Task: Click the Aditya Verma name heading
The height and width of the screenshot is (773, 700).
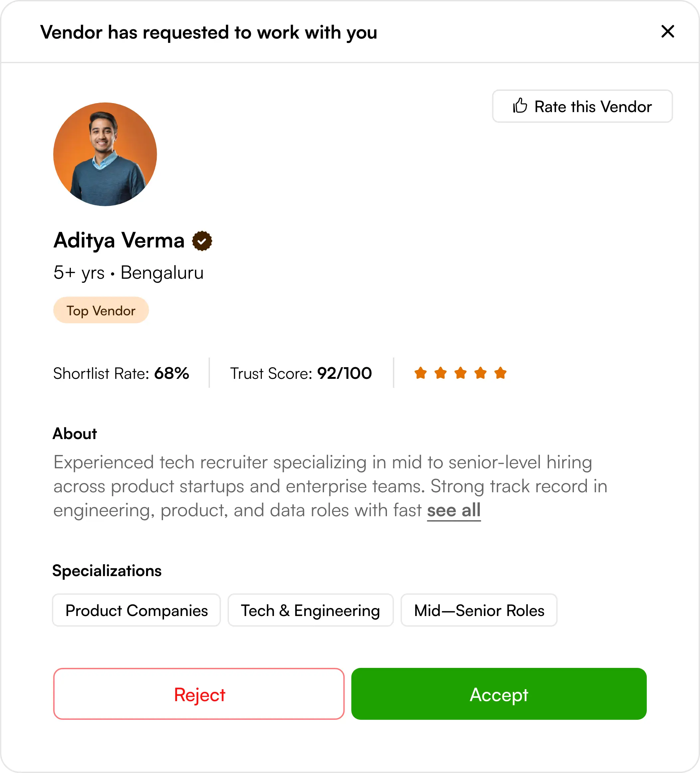Action: (x=119, y=240)
